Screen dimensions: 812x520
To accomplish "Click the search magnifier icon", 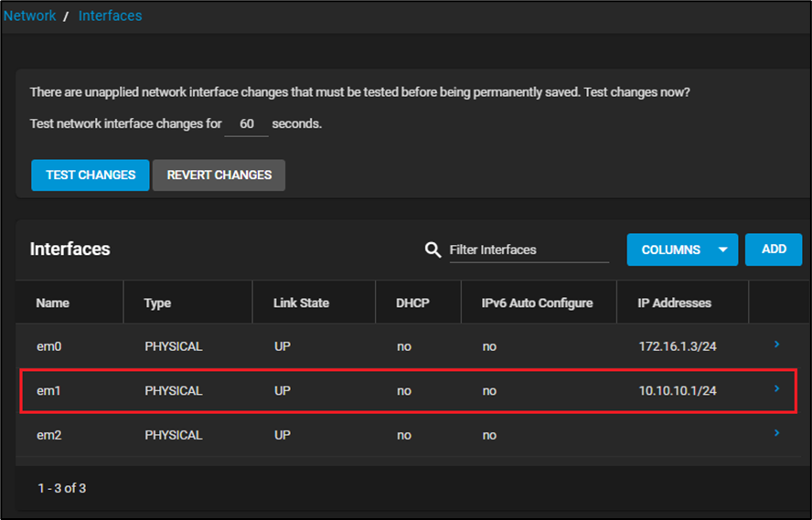I will (433, 249).
